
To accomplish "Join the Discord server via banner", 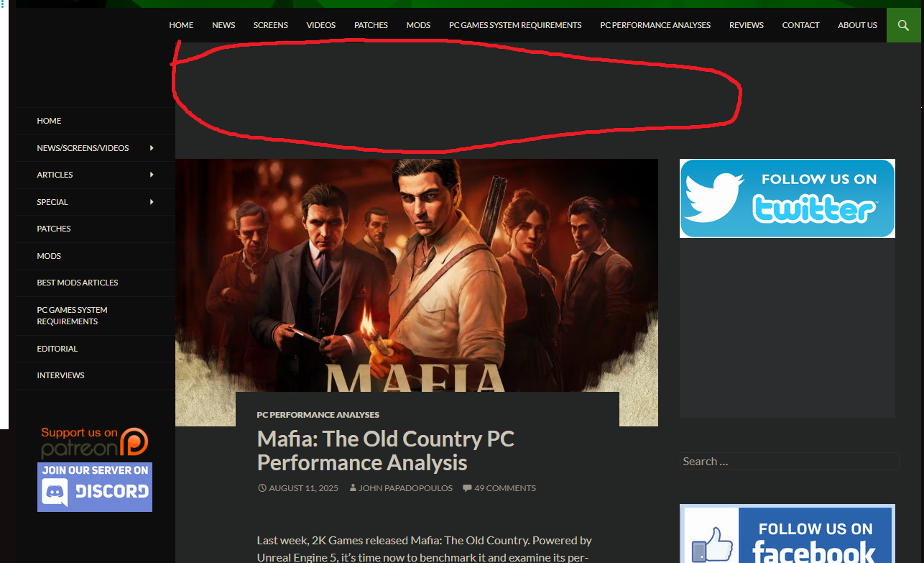I will [95, 487].
